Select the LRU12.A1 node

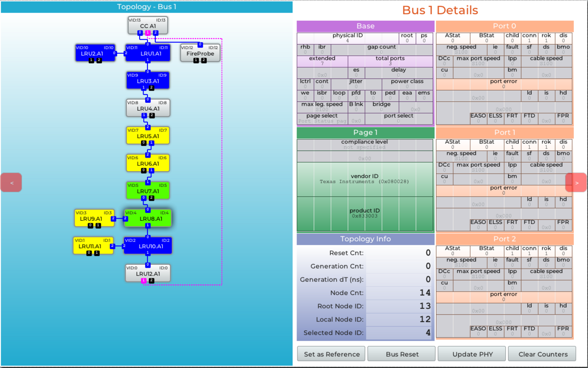(x=148, y=273)
